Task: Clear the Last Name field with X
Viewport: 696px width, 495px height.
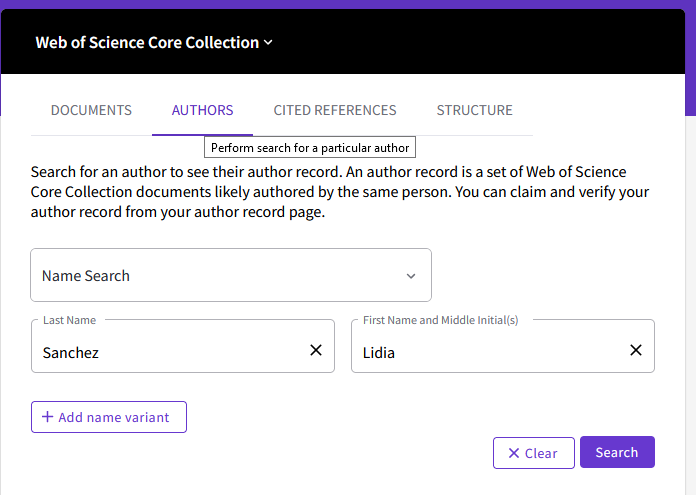Action: pos(316,350)
